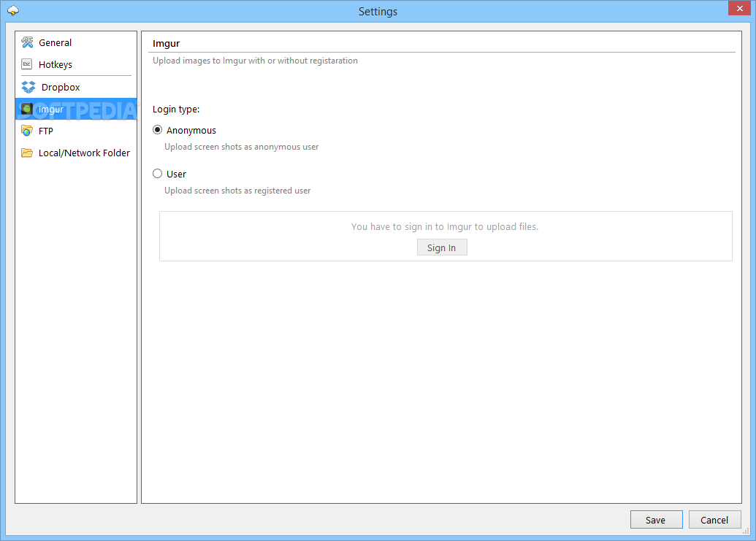Go to FTP settings
This screenshot has height=541, width=756.
[x=76, y=131]
